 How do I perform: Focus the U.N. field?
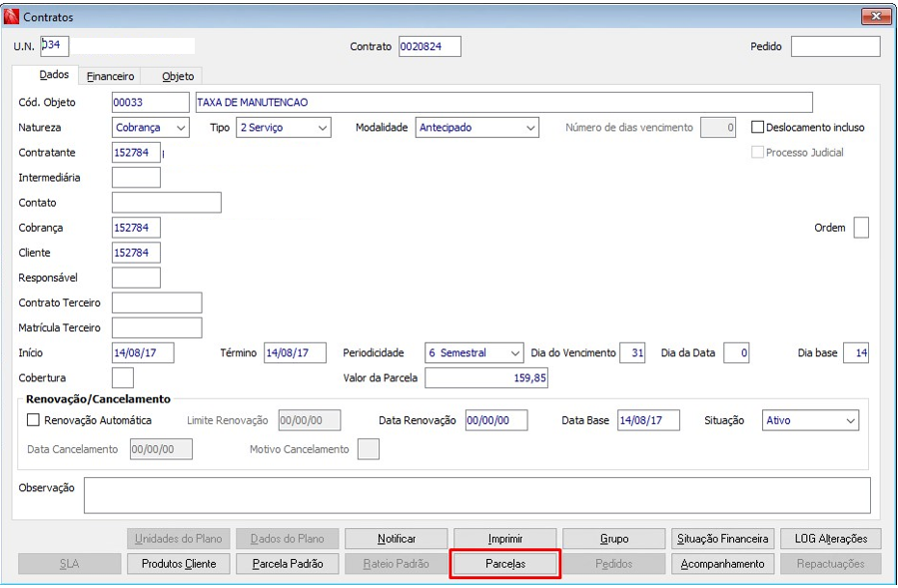pyautogui.click(x=54, y=46)
